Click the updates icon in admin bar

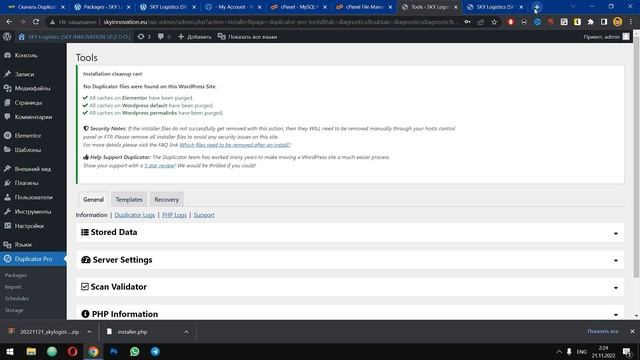point(141,37)
